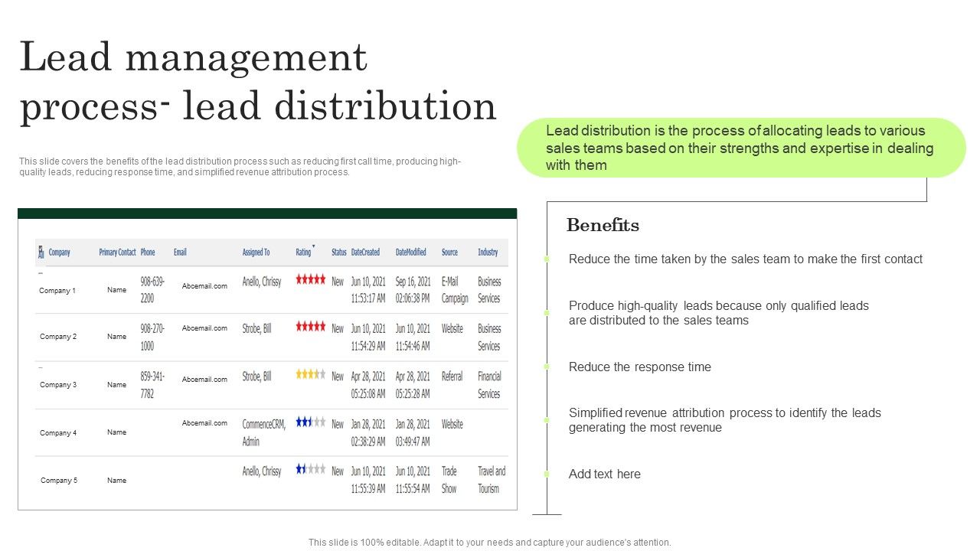Click the Source column header
The image size is (980, 551).
[x=449, y=253]
